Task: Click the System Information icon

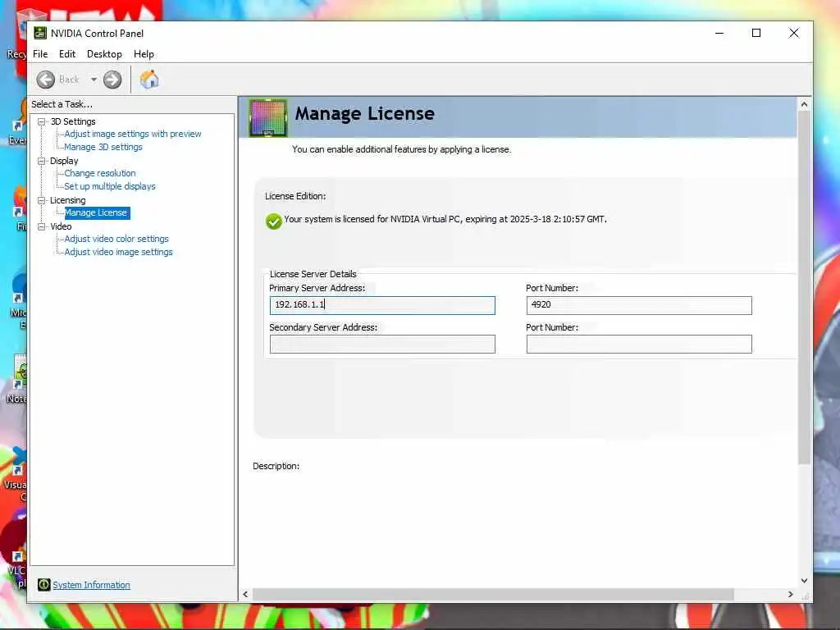Action: click(x=44, y=585)
